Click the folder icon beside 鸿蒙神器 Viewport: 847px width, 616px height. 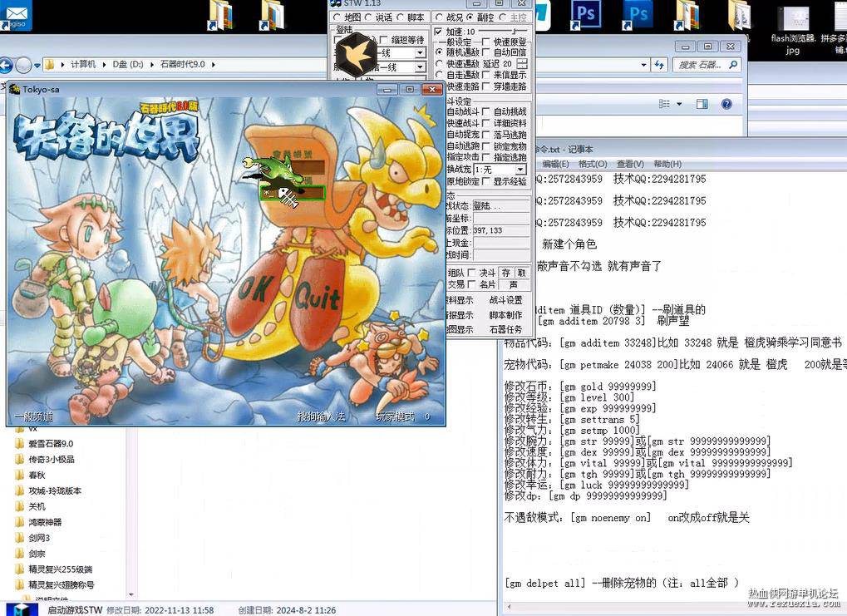pos(20,522)
